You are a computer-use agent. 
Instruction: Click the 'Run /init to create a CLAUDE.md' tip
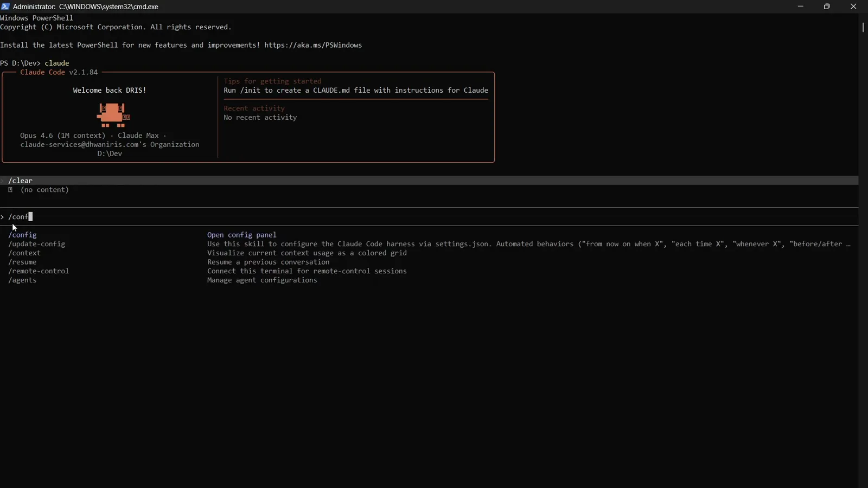[356, 91]
